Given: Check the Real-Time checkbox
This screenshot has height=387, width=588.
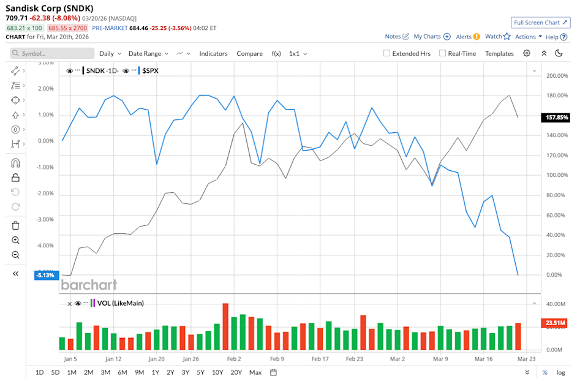Looking at the screenshot, I should [x=442, y=53].
